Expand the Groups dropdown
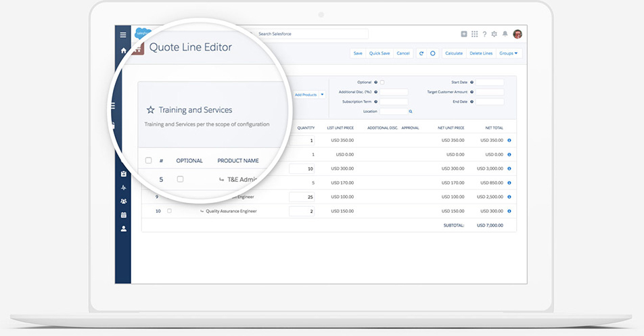 508,53
